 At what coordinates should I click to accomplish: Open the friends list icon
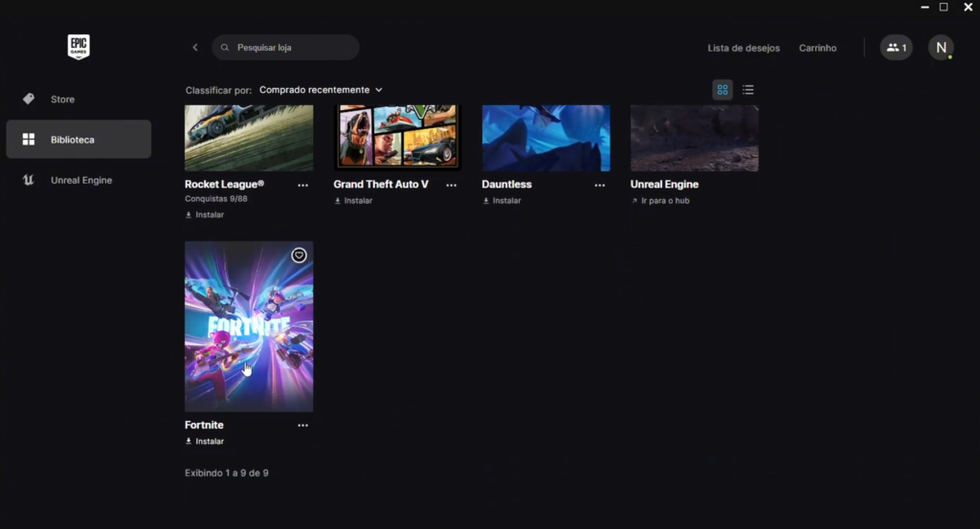click(896, 48)
